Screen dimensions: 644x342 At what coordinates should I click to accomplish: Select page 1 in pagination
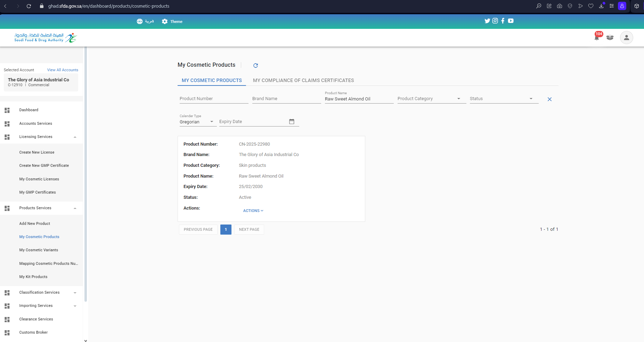(226, 229)
